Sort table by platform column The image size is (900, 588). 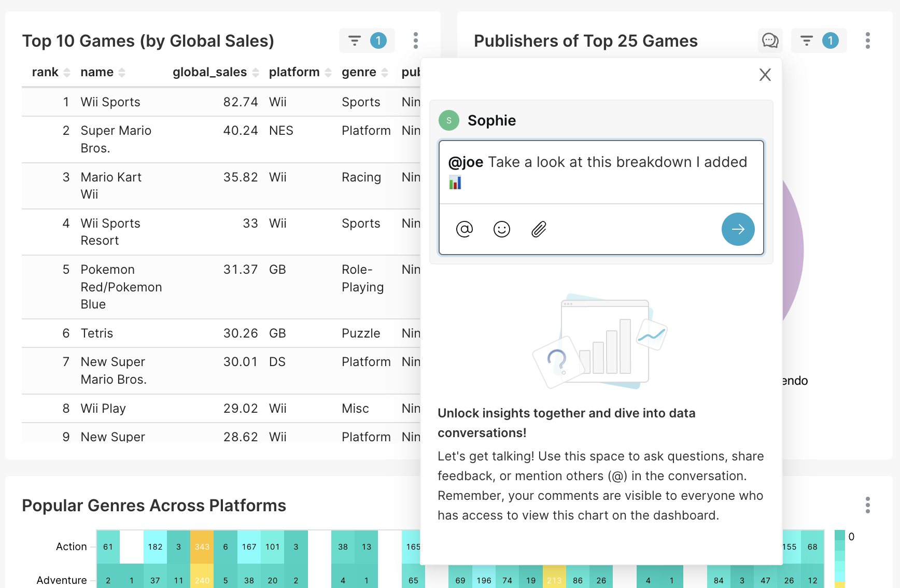point(300,72)
